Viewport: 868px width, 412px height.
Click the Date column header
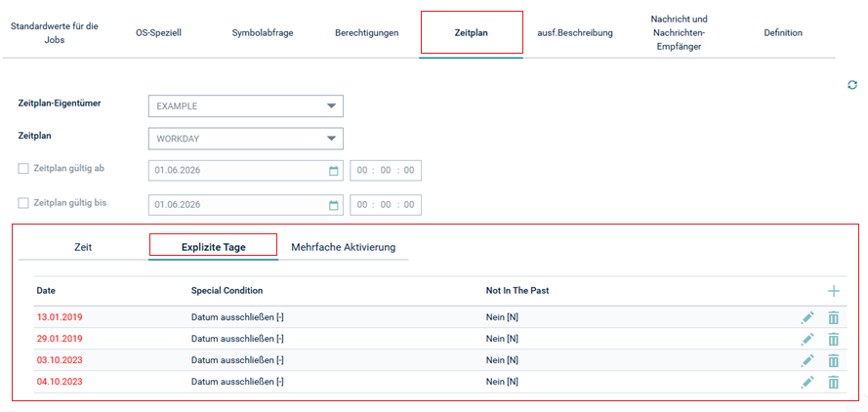(46, 291)
